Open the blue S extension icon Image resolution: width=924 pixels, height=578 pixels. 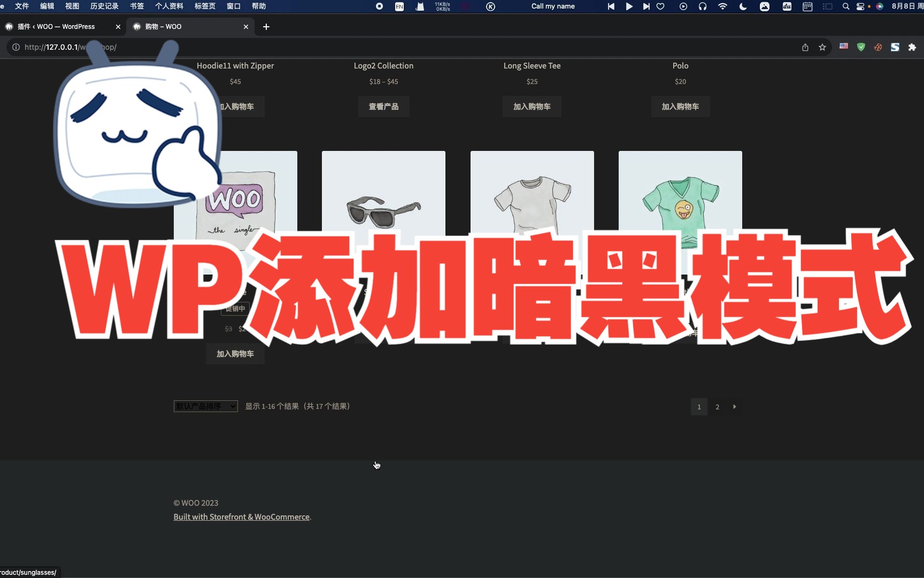(x=895, y=47)
